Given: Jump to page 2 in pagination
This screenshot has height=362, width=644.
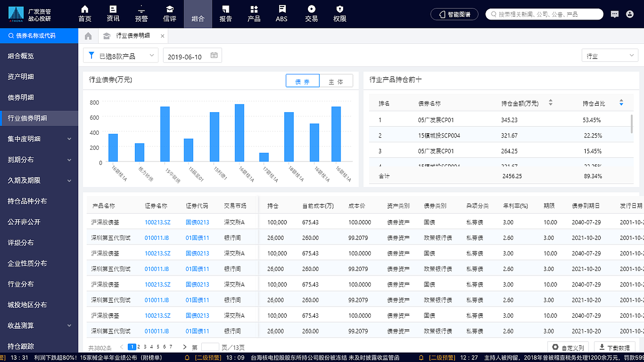Looking at the screenshot, I should pos(138,347).
